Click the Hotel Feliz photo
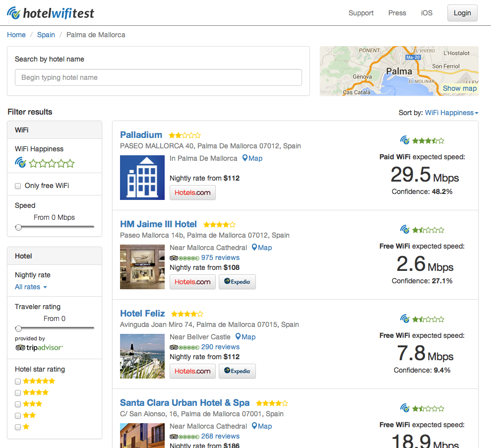Screen dimensions: 491x448 [142, 356]
